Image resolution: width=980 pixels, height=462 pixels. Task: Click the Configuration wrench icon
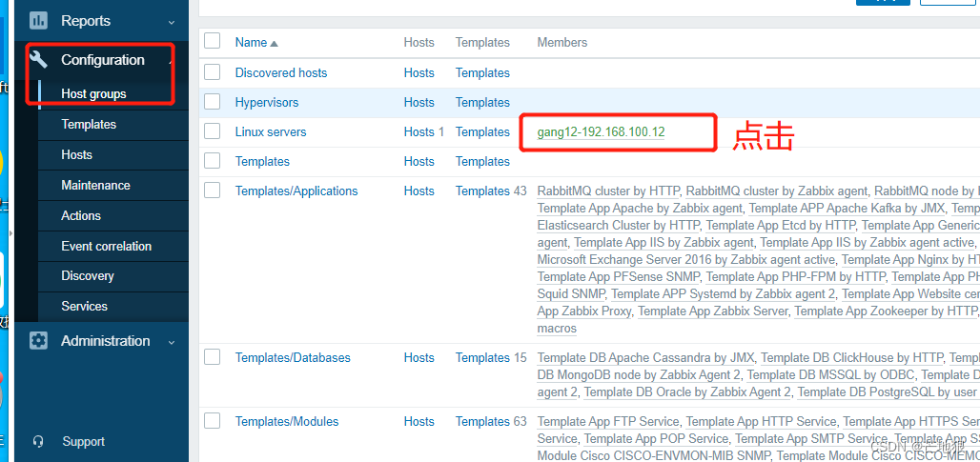39,60
